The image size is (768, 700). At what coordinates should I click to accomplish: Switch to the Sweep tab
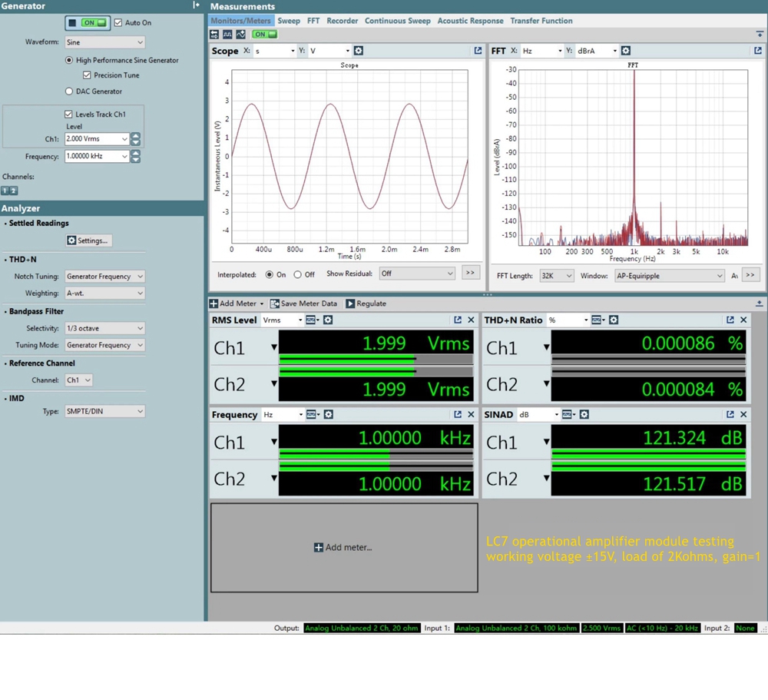289,21
